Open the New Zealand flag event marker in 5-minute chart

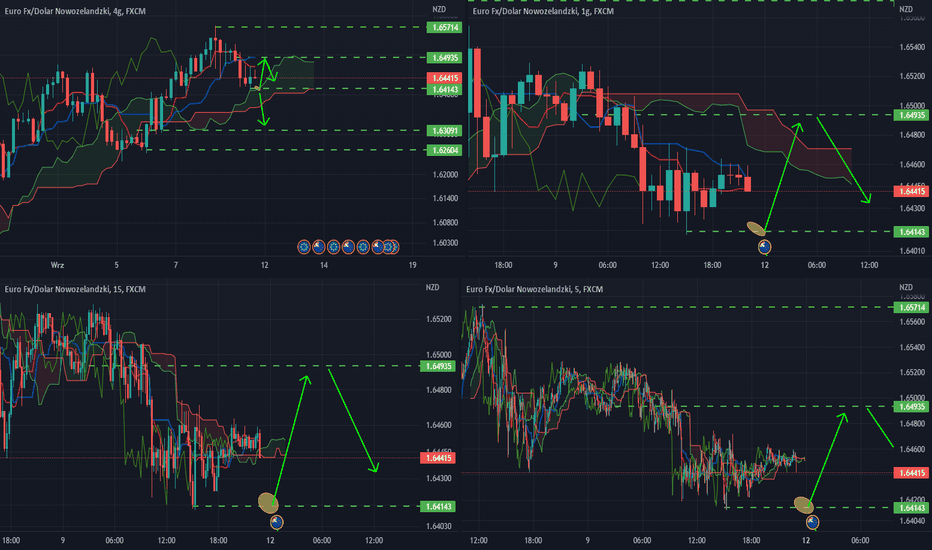point(813,523)
